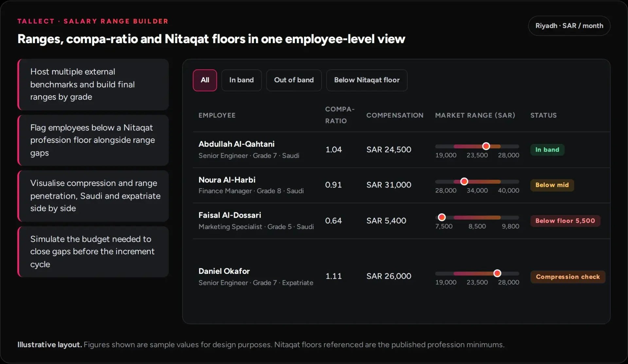The image size is (628, 364).
Task: Click the Below mid status badge
Action: 552,185
